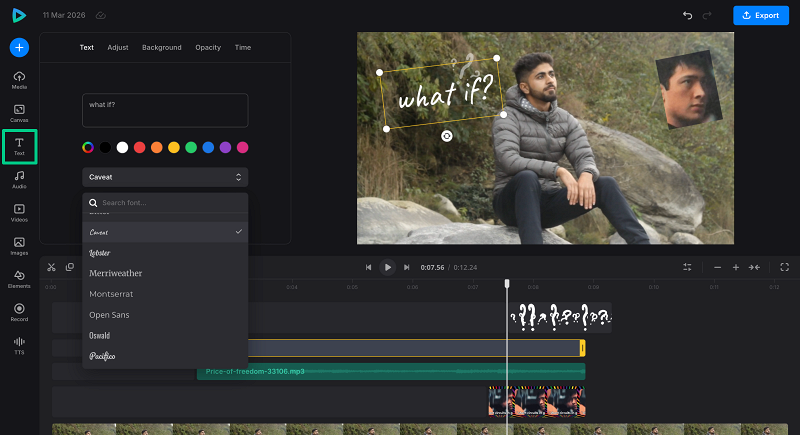The height and width of the screenshot is (435, 800).
Task: Select the black color swatch
Action: click(105, 147)
